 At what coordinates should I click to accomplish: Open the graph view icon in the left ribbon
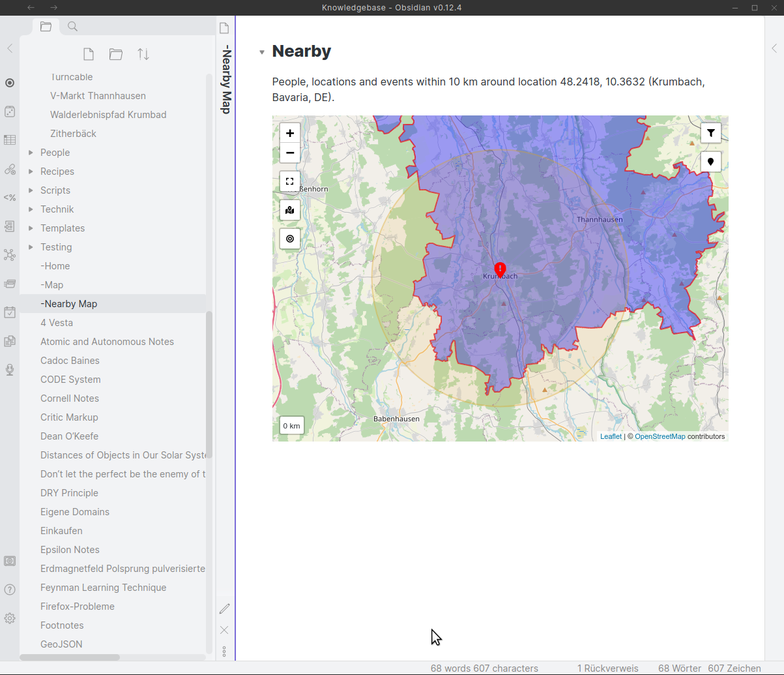tap(10, 255)
